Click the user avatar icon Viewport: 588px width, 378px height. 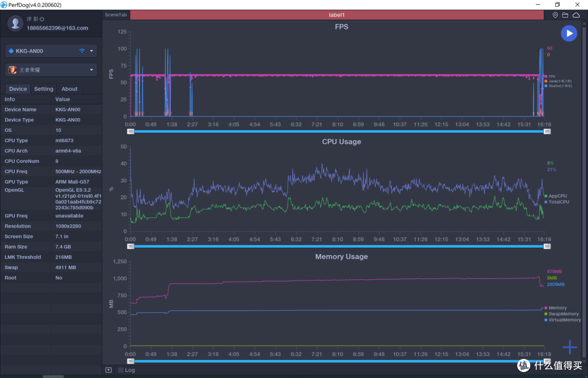tap(15, 23)
